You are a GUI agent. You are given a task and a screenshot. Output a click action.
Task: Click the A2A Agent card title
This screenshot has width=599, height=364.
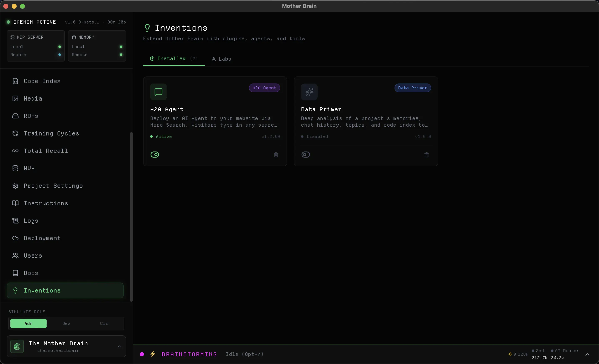pyautogui.click(x=167, y=109)
